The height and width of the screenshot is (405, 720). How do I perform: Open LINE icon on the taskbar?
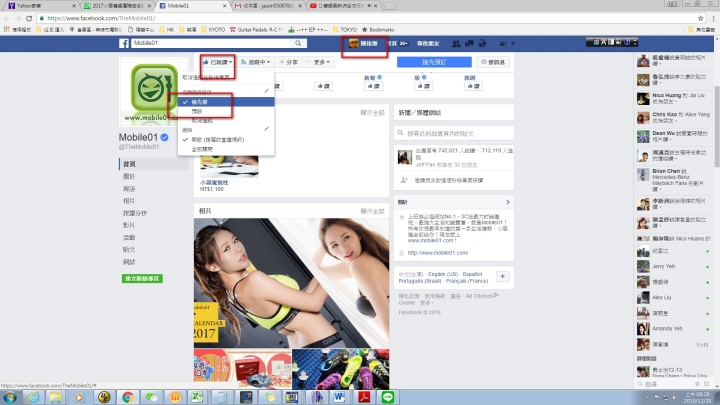[x=388, y=397]
